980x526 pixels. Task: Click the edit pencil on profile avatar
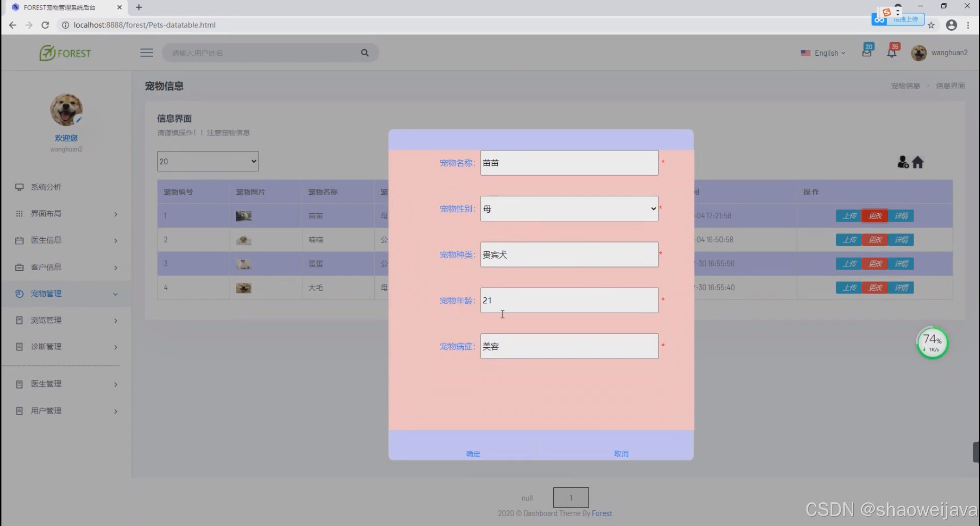[79, 120]
